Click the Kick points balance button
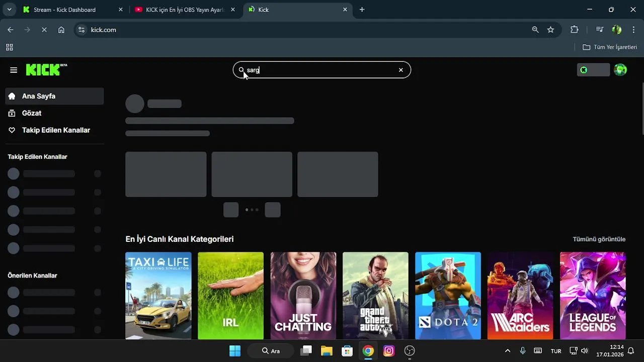The width and height of the screenshot is (644, 362). point(593,70)
